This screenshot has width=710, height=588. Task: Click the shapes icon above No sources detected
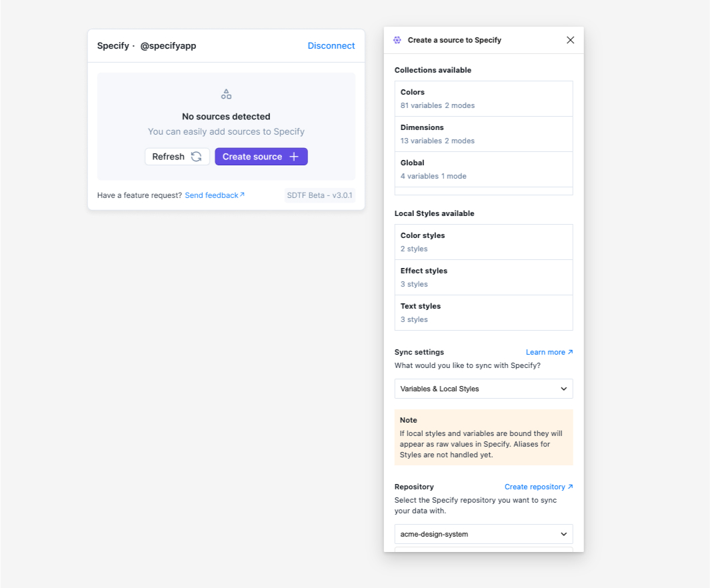[x=226, y=94]
